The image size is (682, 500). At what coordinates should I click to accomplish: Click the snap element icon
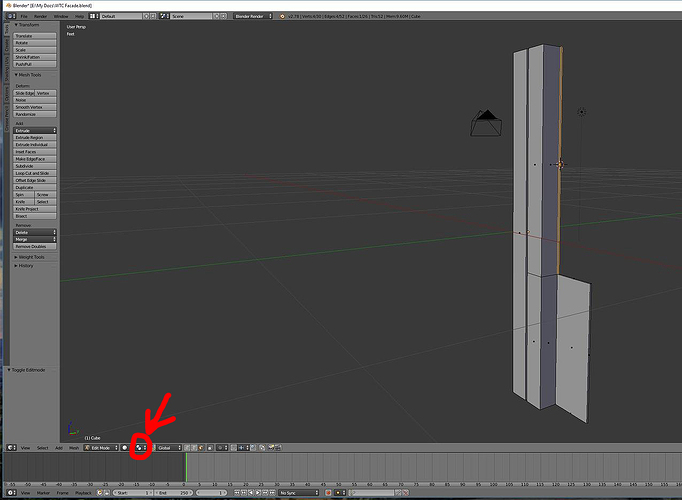[242, 447]
